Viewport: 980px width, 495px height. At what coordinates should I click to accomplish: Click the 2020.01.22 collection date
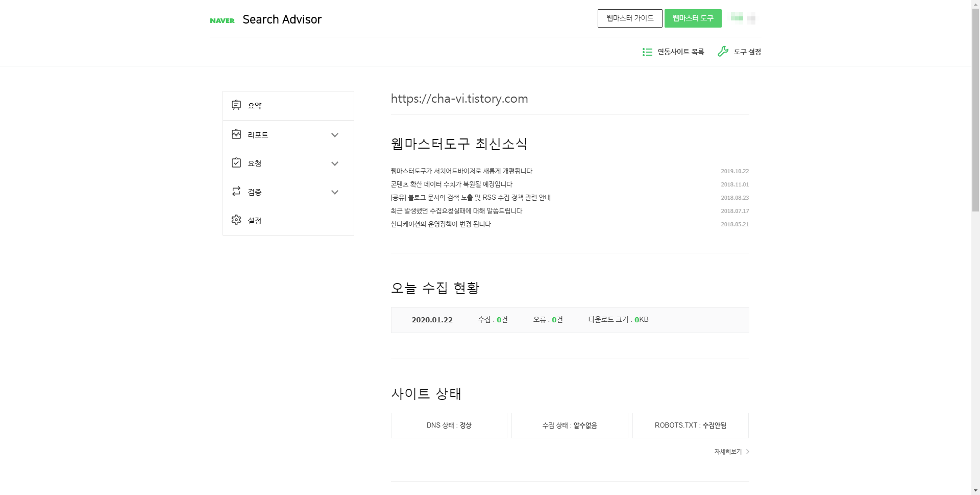click(x=432, y=320)
